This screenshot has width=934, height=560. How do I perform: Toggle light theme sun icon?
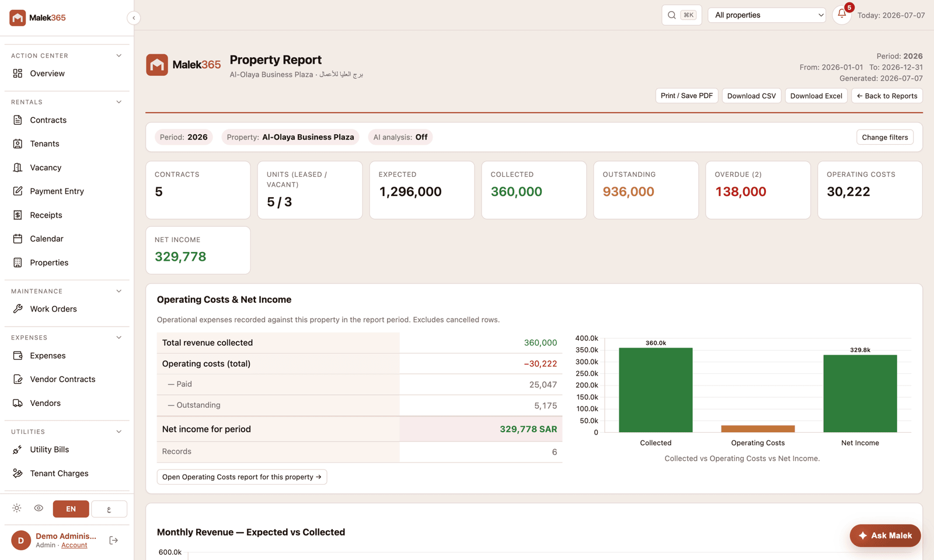point(17,508)
